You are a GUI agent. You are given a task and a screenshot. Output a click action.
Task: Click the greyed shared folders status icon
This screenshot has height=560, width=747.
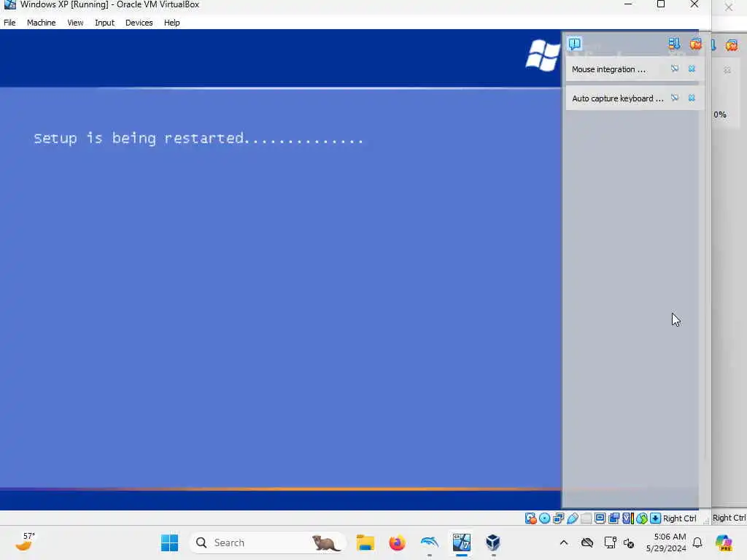tap(586, 518)
